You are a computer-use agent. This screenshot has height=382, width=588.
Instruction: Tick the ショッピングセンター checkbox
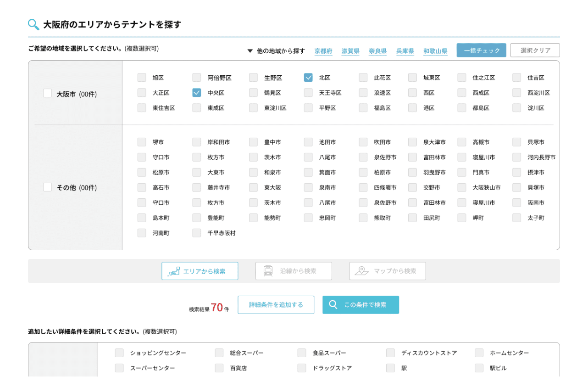(119, 353)
